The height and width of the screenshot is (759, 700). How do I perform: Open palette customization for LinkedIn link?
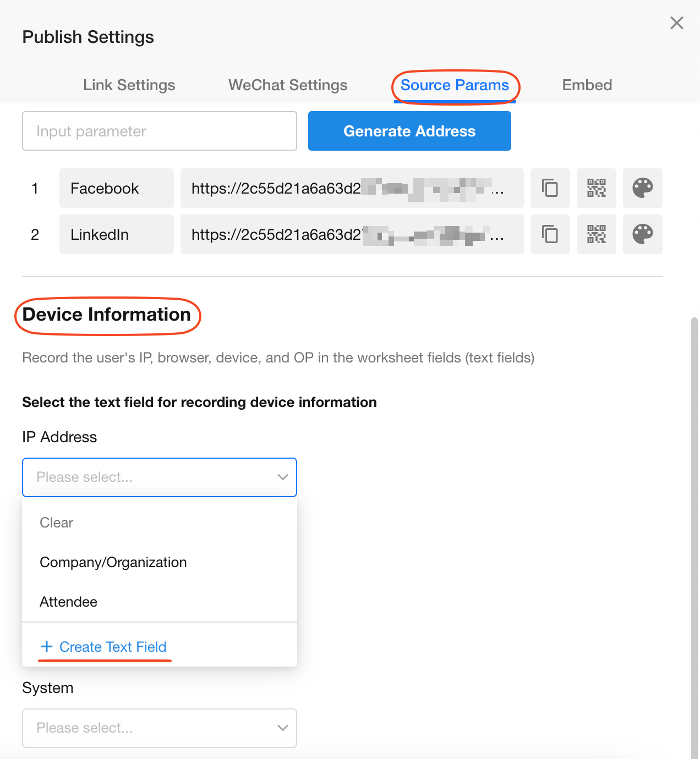pyautogui.click(x=642, y=234)
